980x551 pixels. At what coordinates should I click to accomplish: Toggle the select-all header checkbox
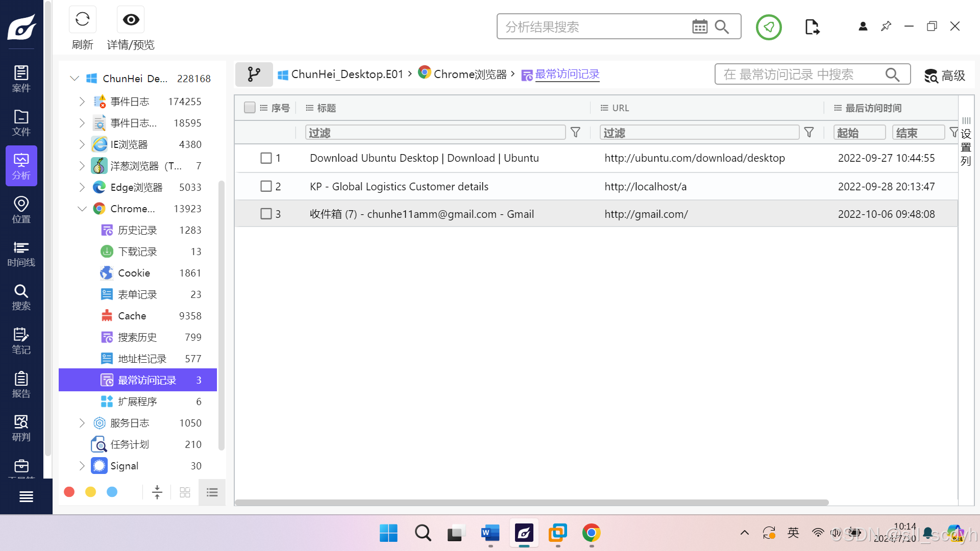[x=250, y=108]
